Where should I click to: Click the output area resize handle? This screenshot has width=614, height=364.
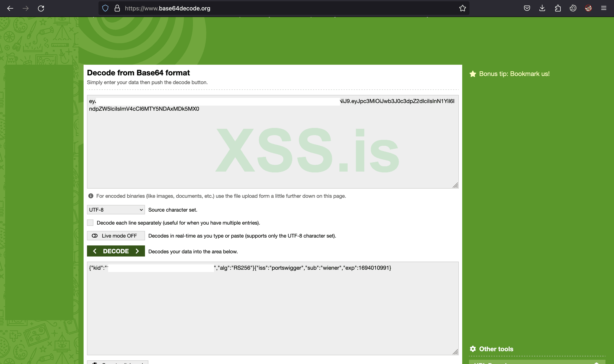point(455,352)
